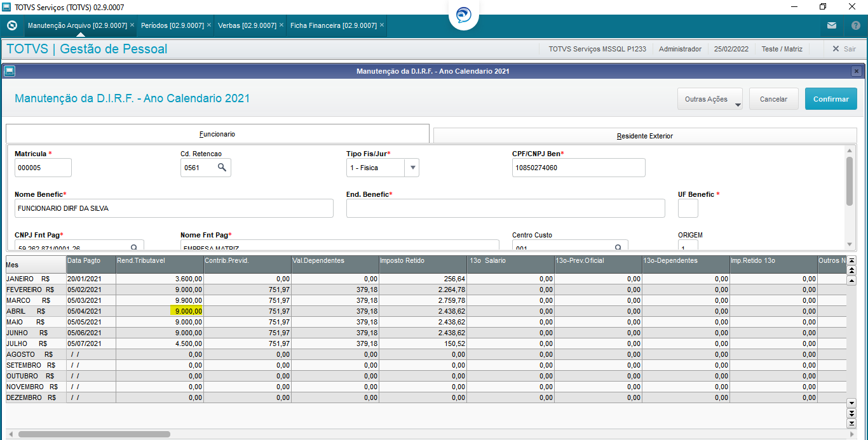Click the TOTVS chat bubble logo
Screen dimensions: 868x440
464,15
